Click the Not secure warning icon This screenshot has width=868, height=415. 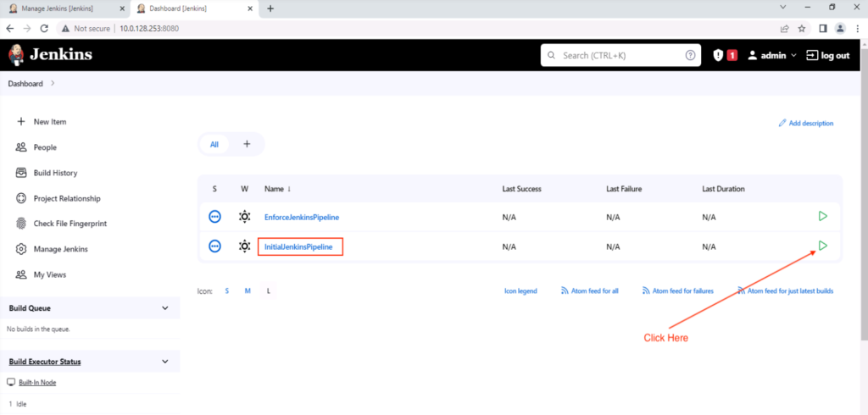65,29
